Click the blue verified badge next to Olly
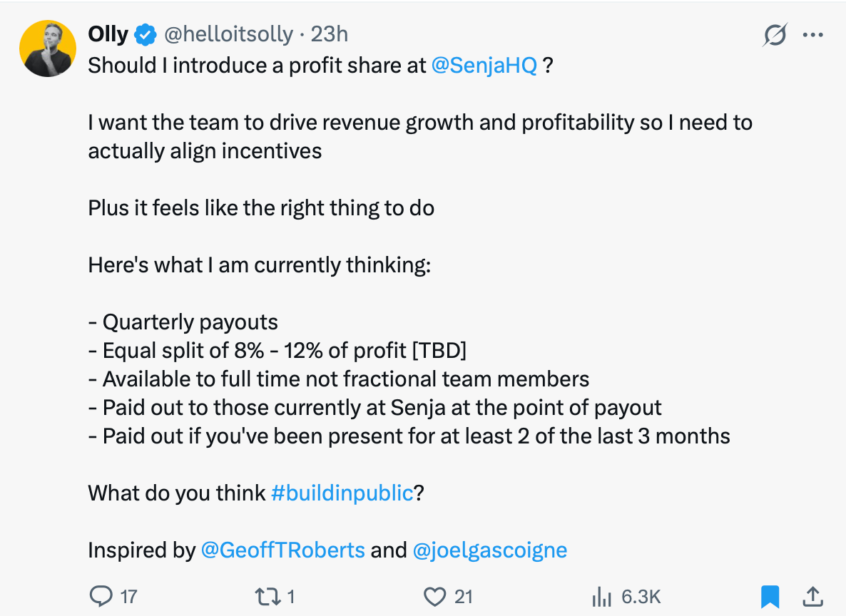 [146, 34]
